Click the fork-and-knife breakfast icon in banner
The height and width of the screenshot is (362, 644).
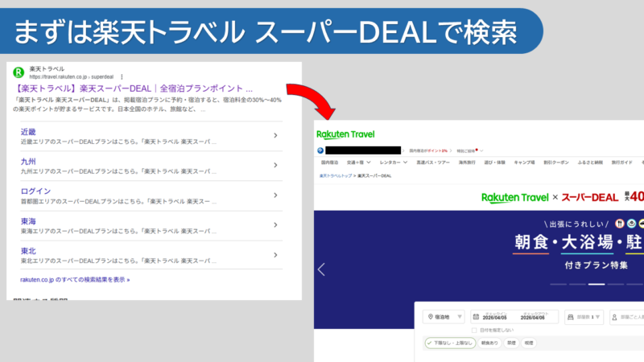619,224
